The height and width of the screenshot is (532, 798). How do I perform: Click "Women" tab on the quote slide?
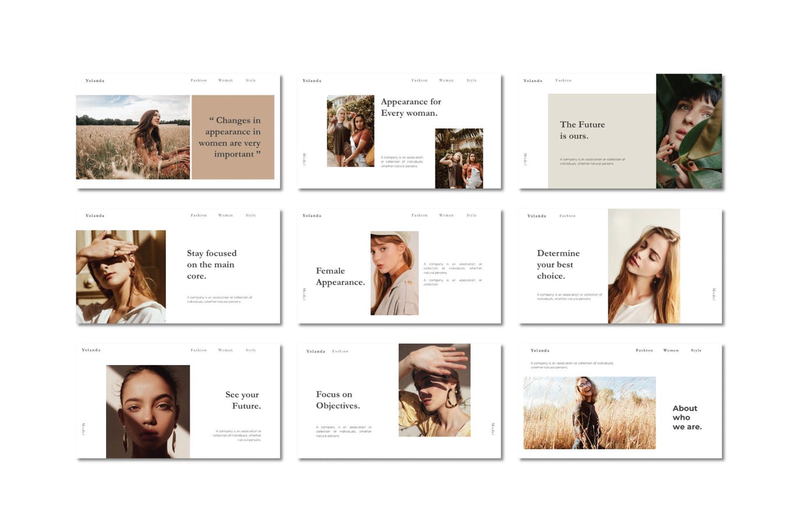point(225,80)
